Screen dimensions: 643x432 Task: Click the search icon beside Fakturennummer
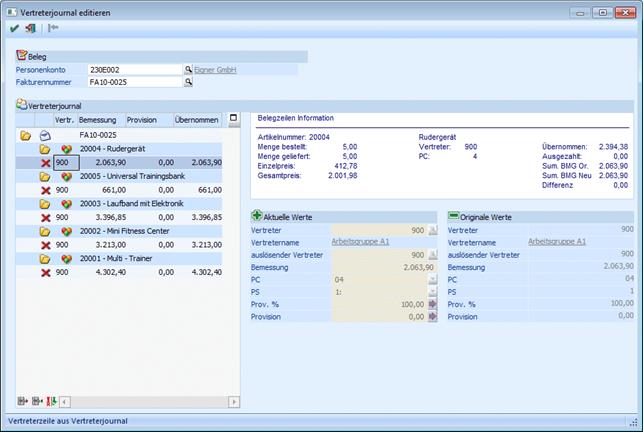point(187,83)
